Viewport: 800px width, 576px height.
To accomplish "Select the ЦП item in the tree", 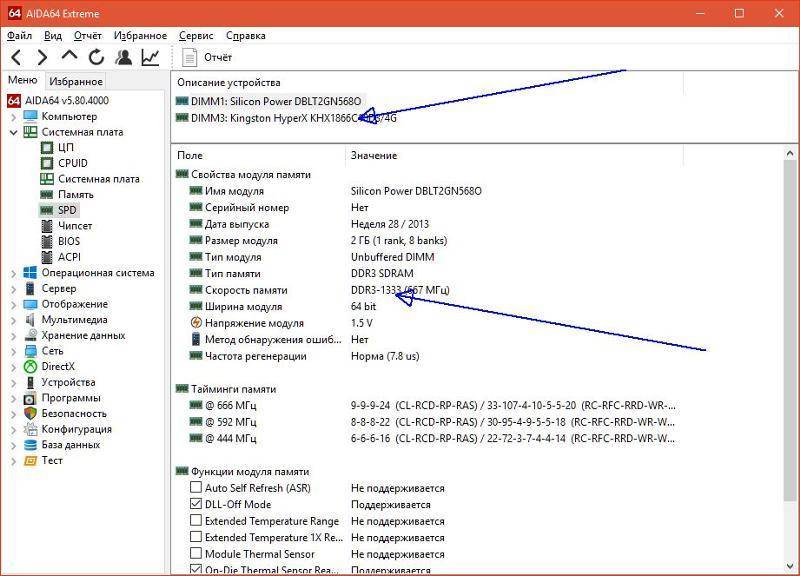I will pyautogui.click(x=66, y=147).
